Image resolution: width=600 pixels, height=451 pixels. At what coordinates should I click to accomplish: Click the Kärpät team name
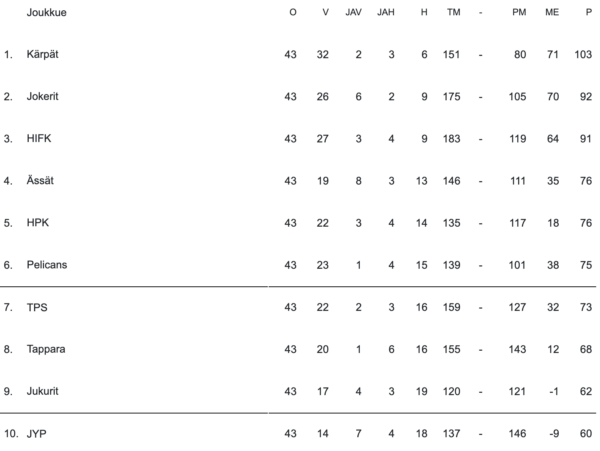click(x=43, y=54)
